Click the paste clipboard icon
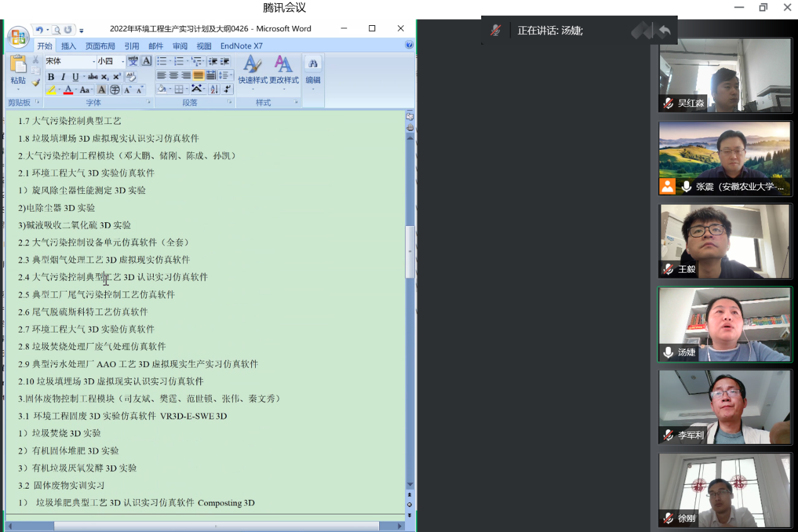 click(18, 64)
